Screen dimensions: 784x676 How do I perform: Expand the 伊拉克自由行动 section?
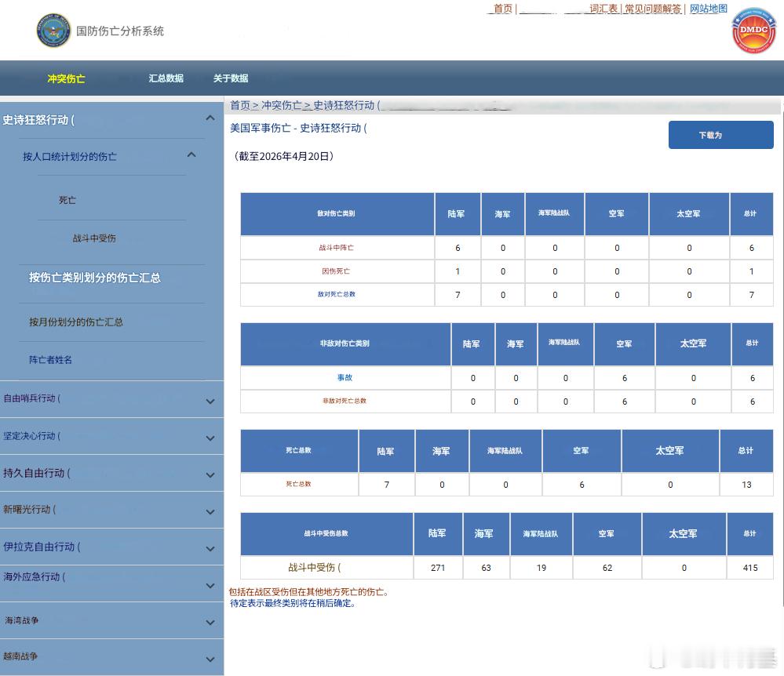pyautogui.click(x=210, y=549)
